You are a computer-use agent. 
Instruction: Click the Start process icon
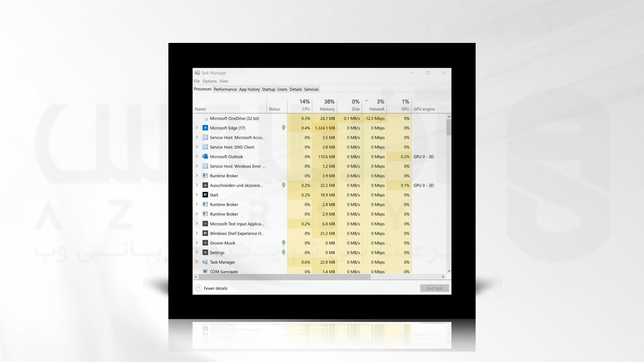coord(205,195)
